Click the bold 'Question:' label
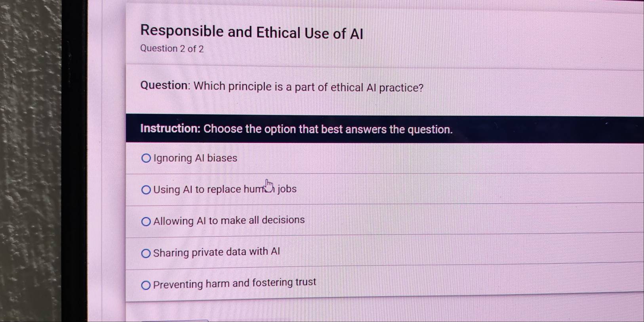This screenshot has width=644, height=322. [166, 86]
